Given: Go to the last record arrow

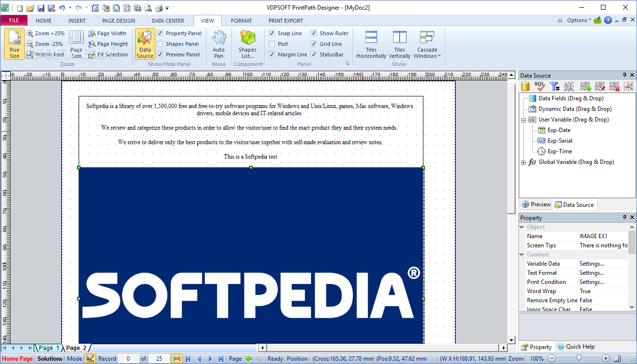Looking at the screenshot, I should [x=221, y=359].
